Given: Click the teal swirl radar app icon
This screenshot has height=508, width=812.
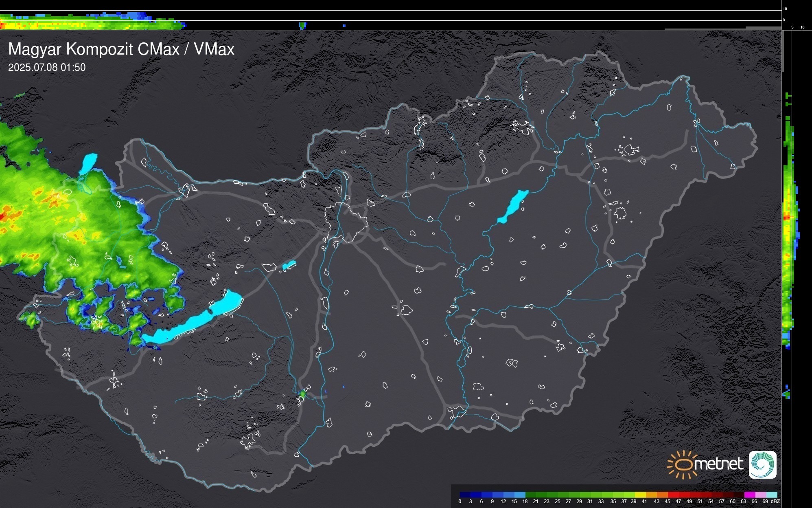Looking at the screenshot, I should pos(762,464).
